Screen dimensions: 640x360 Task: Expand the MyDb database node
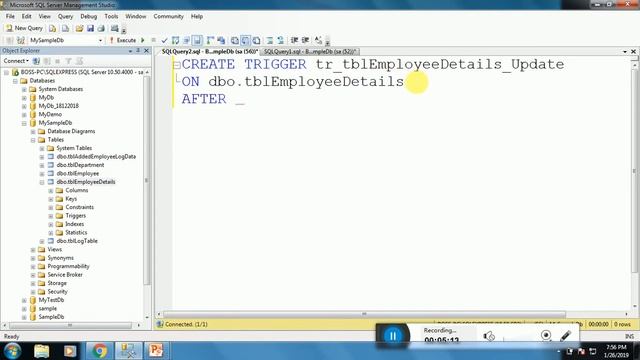point(24,98)
